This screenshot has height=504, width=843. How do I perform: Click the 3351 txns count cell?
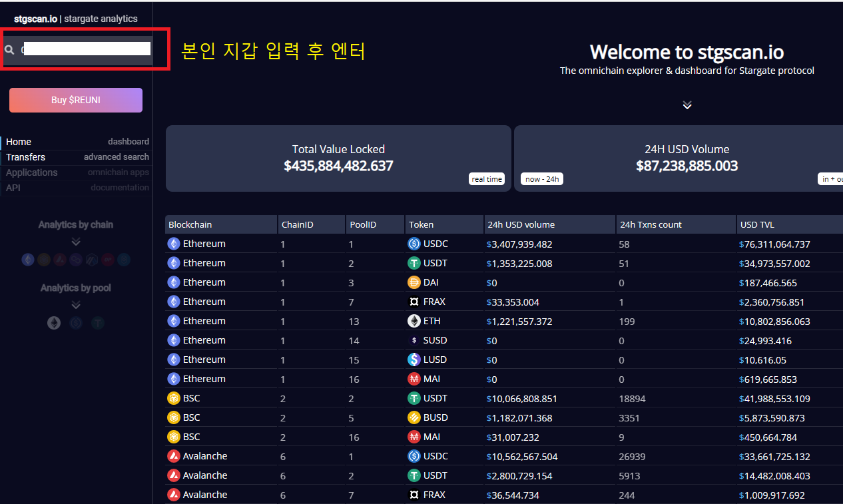tap(629, 418)
